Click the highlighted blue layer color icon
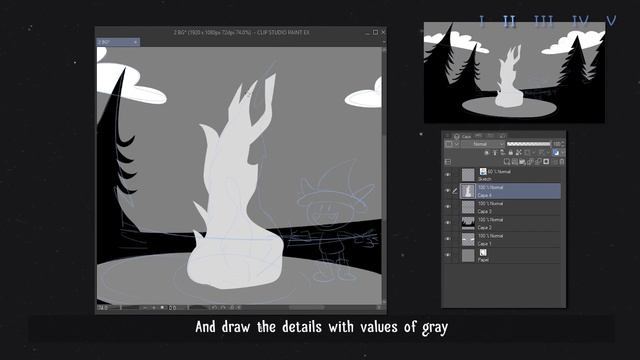The width and height of the screenshot is (640, 360). click(555, 153)
